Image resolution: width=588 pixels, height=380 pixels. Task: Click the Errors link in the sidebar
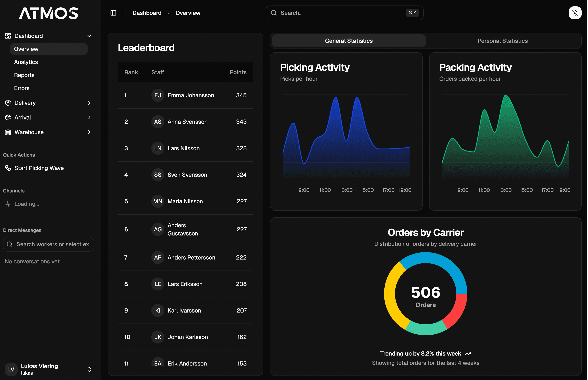tap(21, 88)
